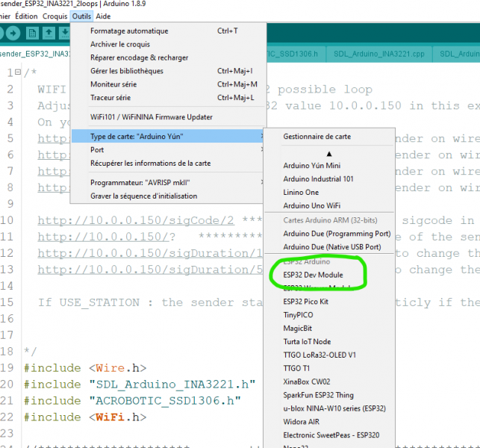Open the Croquis menu

54,16
